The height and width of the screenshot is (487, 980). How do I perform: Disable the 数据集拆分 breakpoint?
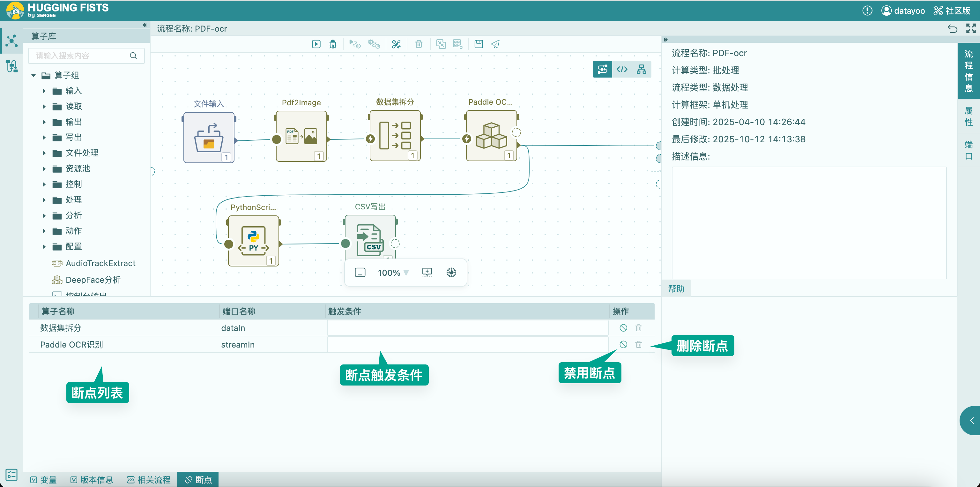(623, 327)
